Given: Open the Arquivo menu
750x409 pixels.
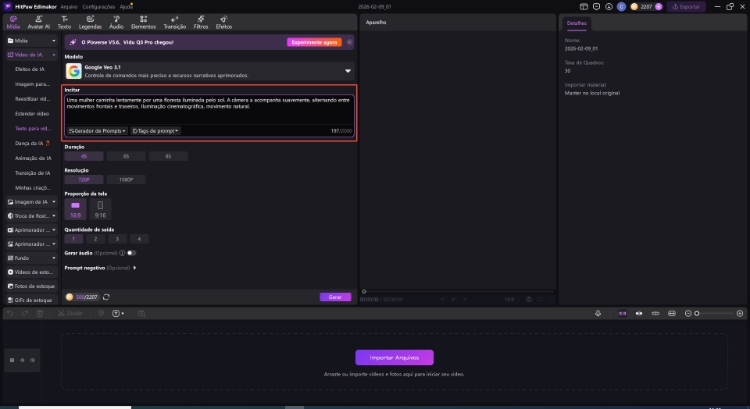Looking at the screenshot, I should coord(69,7).
